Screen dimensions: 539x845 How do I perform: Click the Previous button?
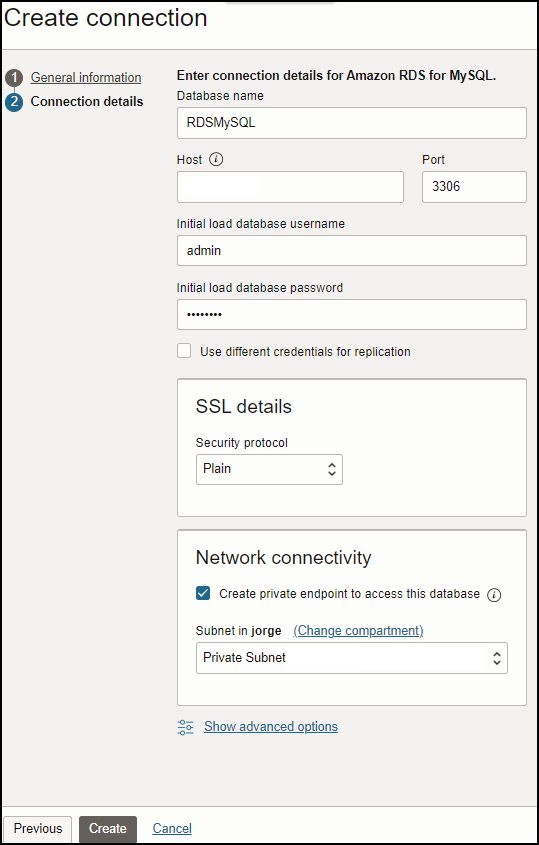[x=38, y=828]
